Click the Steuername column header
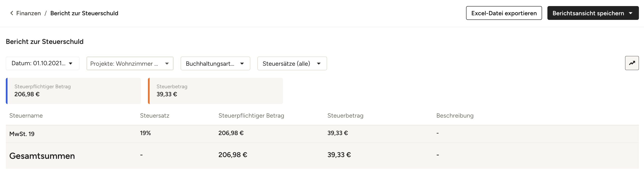644x193 pixels. [26, 116]
